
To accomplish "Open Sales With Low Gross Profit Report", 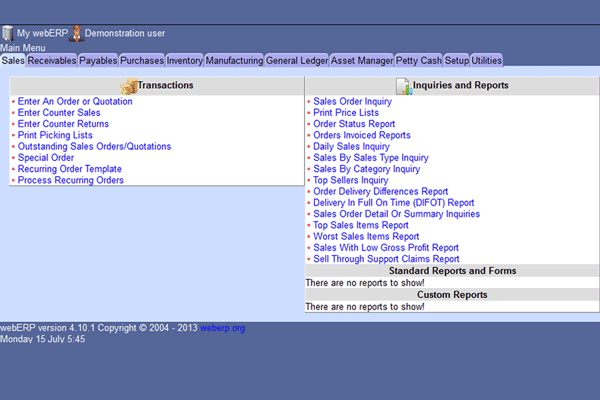I will [386, 247].
